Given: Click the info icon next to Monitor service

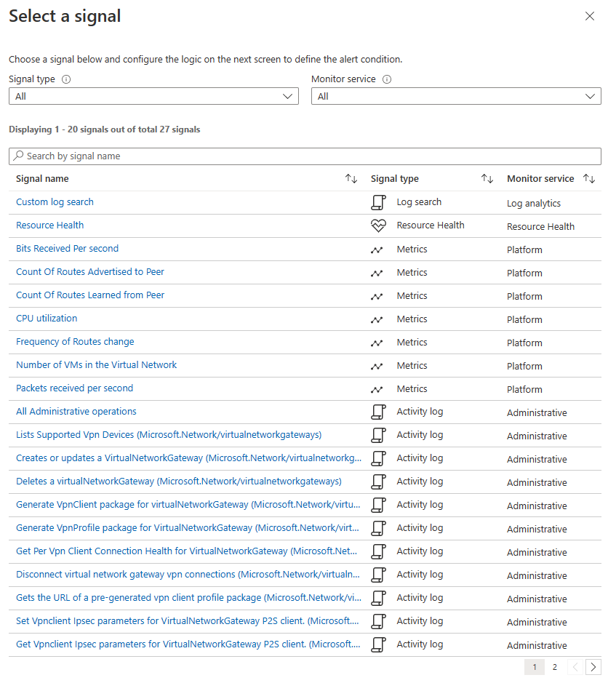Looking at the screenshot, I should pos(385,79).
